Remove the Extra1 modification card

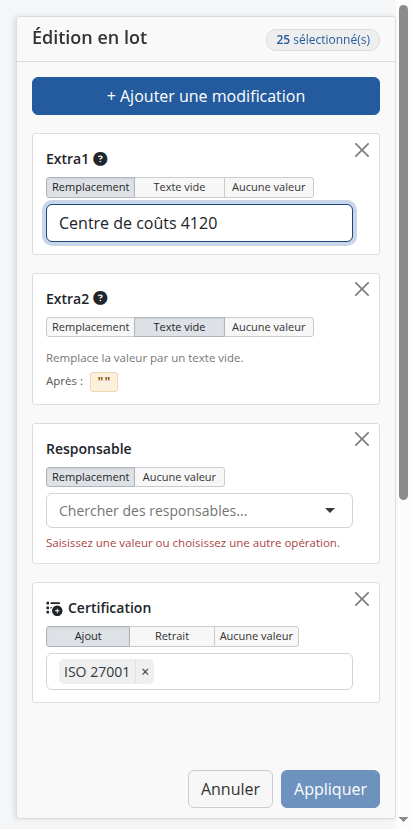(x=362, y=150)
